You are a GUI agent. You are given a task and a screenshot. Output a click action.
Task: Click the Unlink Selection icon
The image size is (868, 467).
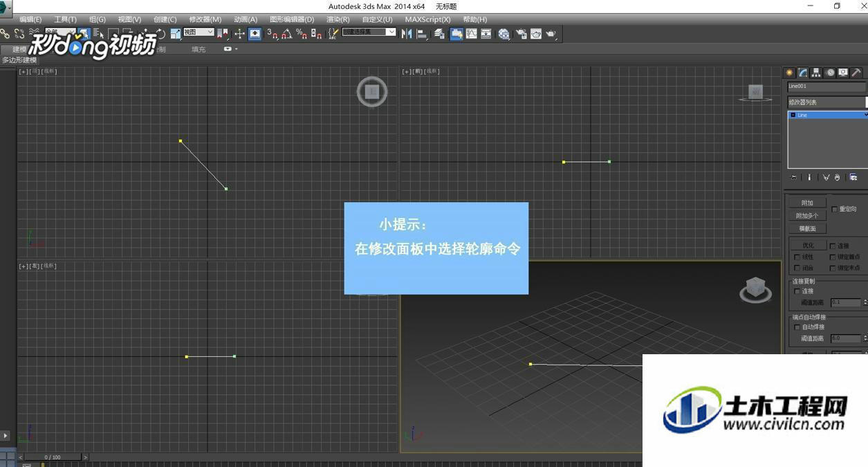pos(19,33)
